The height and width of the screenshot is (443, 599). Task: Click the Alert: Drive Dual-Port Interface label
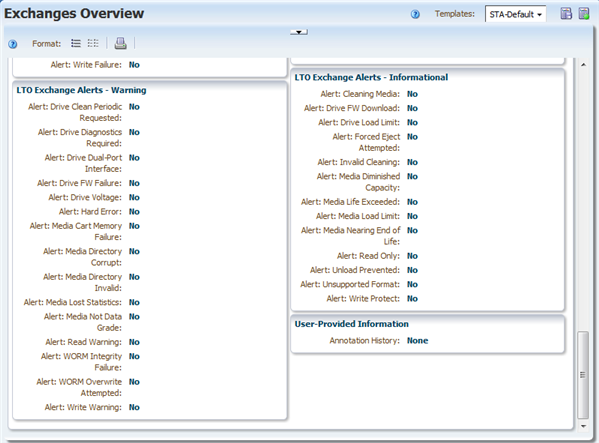pyautogui.click(x=83, y=163)
